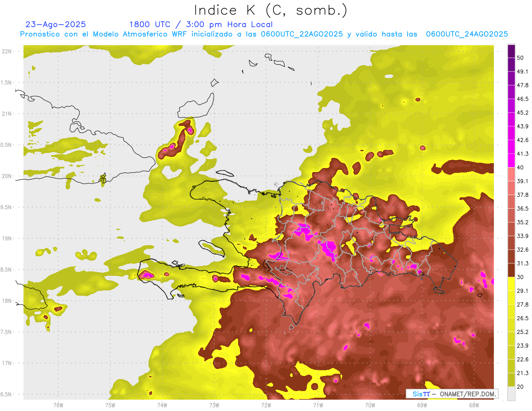The width and height of the screenshot is (532, 411).
Task: Click the title 'Indice K (C, somb.)'
Action: (x=270, y=10)
